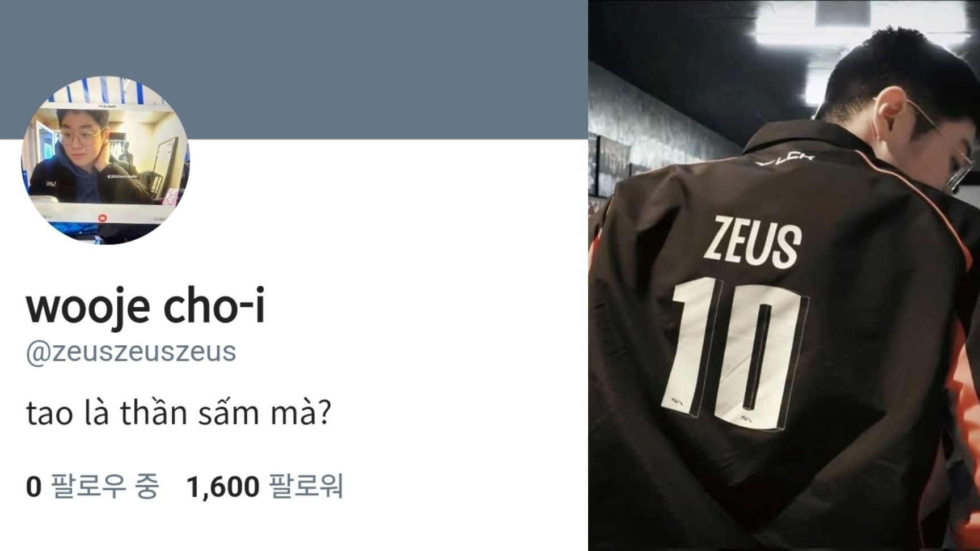
Task: Click the @zeuszeuszeus handle
Action: click(x=131, y=351)
